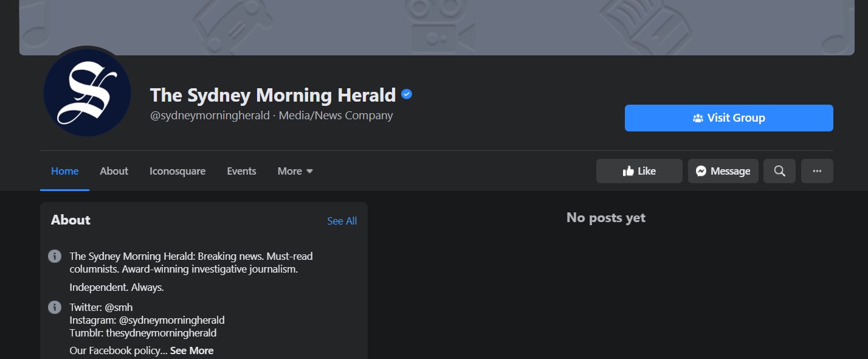Screen dimensions: 868x359
Task: Like the page with thumbs-up button
Action: [639, 171]
